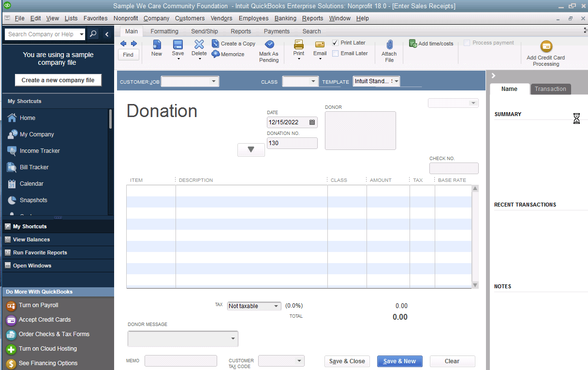Switch to Formatting ribbon tab

tap(164, 31)
